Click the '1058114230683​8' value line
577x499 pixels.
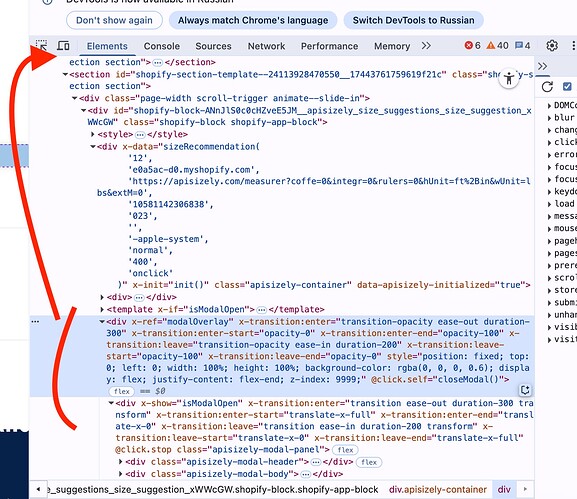pos(170,204)
